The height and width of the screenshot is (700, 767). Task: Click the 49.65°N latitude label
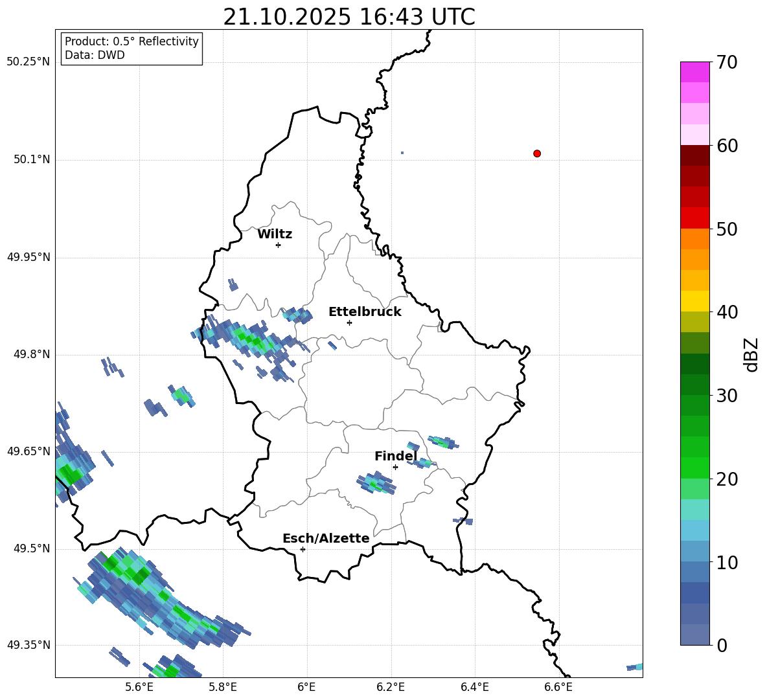pos(29,451)
